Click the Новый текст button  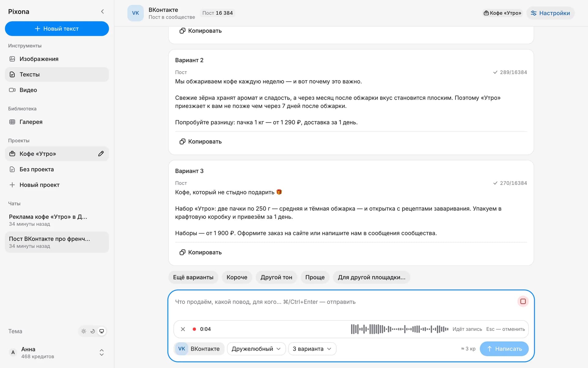tap(57, 29)
